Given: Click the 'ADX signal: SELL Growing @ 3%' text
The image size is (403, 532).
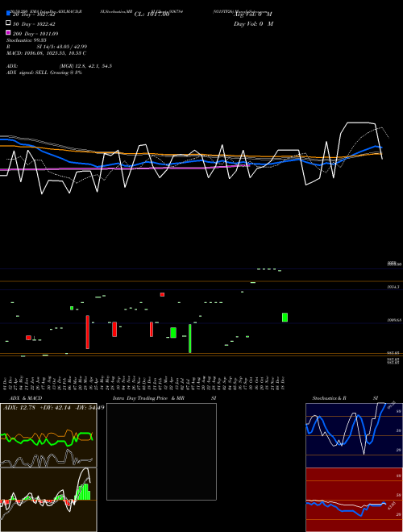Looking at the screenshot, I should (x=44, y=73).
